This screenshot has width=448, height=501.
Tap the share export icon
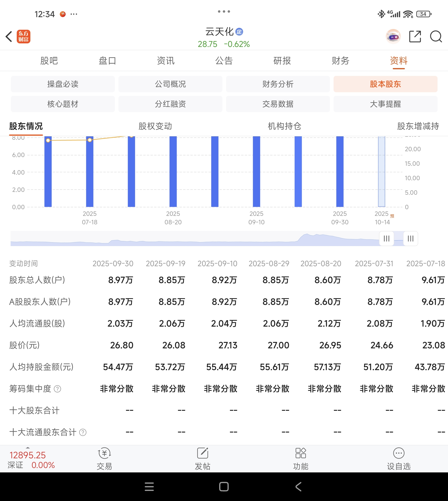coord(415,36)
